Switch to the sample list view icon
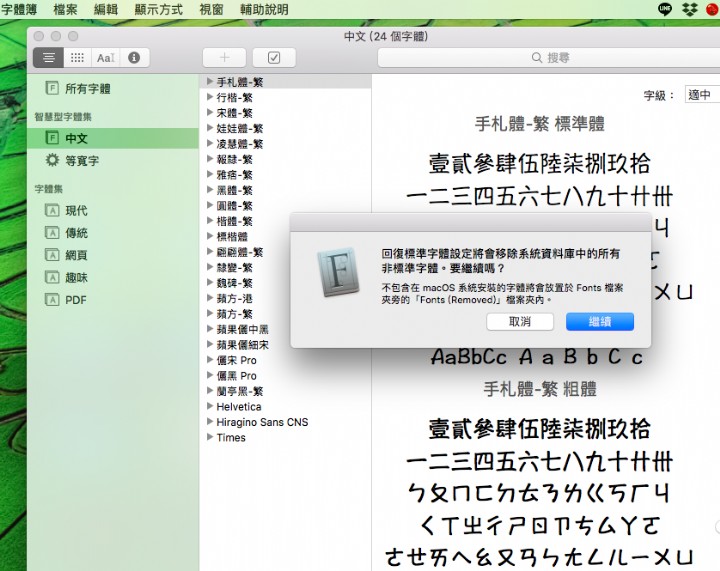This screenshot has width=720, height=571. coord(47,58)
